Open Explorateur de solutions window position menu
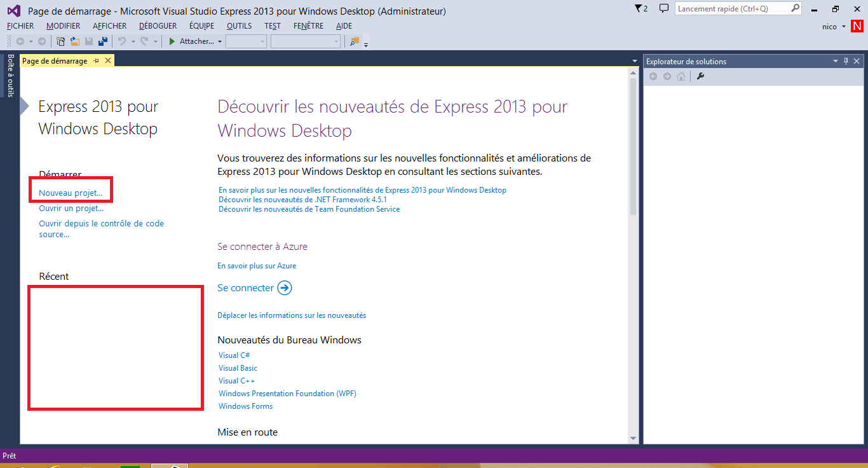Image resolution: width=868 pixels, height=468 pixels. click(836, 61)
